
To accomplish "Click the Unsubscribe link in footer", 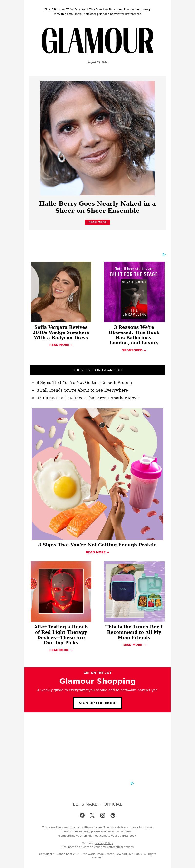I will (x=69, y=847).
